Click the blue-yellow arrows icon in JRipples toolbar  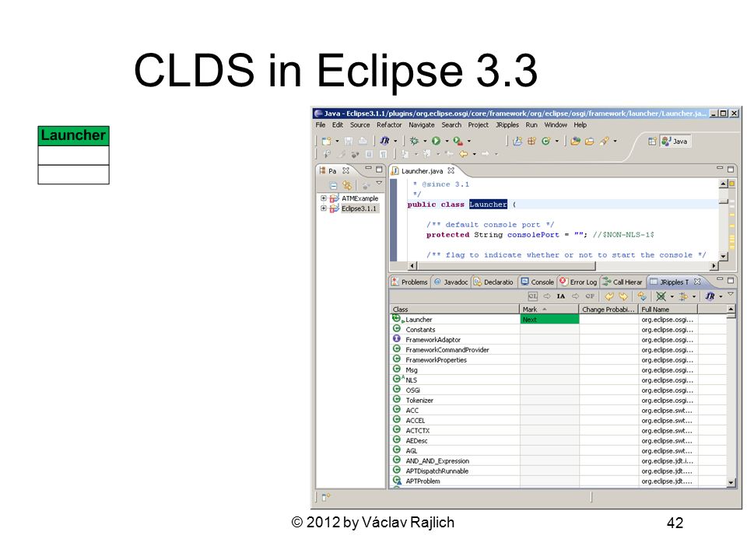click(x=642, y=296)
